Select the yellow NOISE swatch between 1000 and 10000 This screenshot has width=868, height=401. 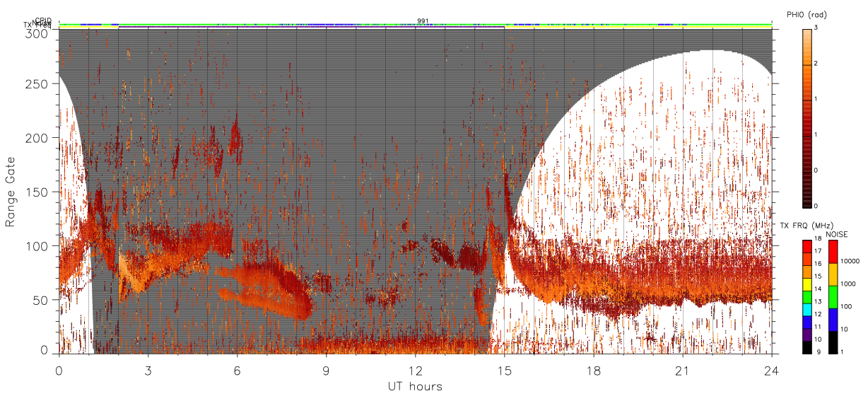pyautogui.click(x=833, y=275)
